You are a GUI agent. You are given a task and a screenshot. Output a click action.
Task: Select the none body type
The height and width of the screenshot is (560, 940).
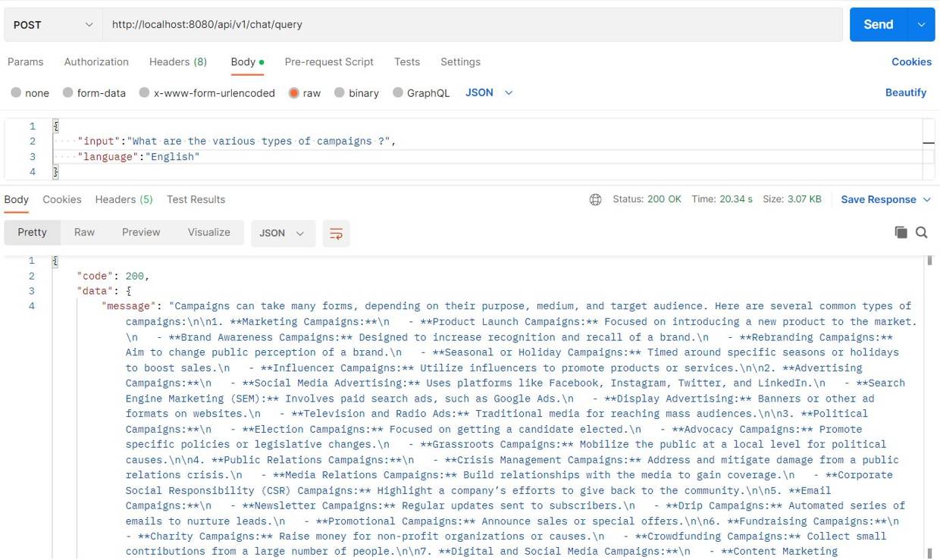[30, 92]
